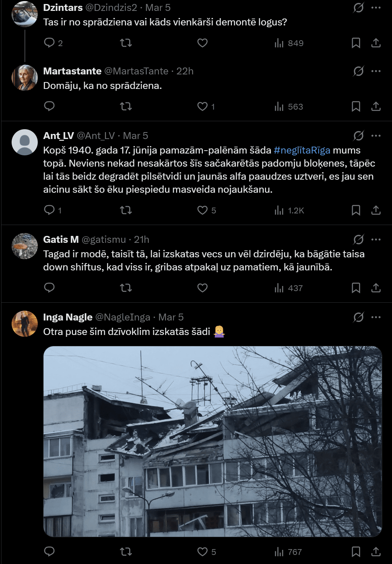The image size is (392, 564).
Task: Share Dzintars' tweet via upload icon
Action: click(x=376, y=43)
